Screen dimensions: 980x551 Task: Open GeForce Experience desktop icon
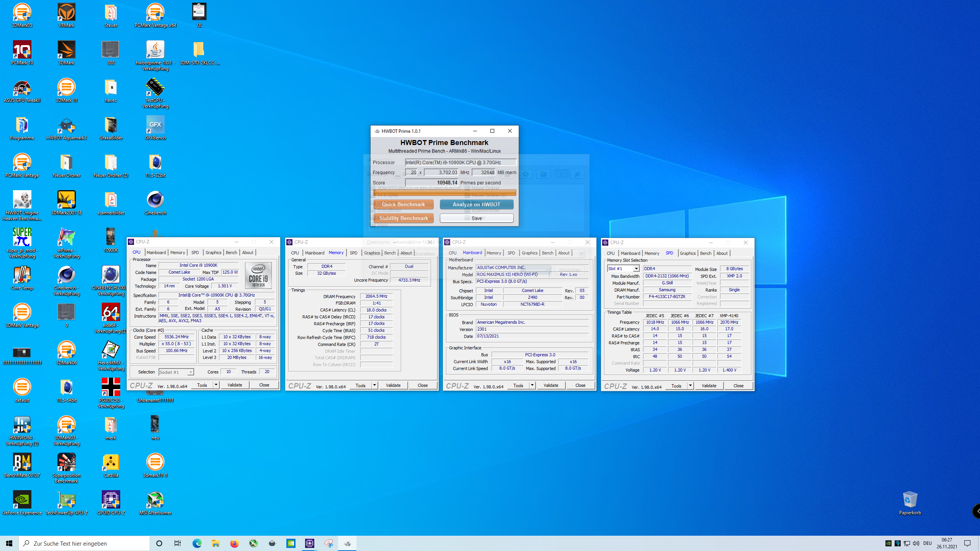[x=22, y=503]
